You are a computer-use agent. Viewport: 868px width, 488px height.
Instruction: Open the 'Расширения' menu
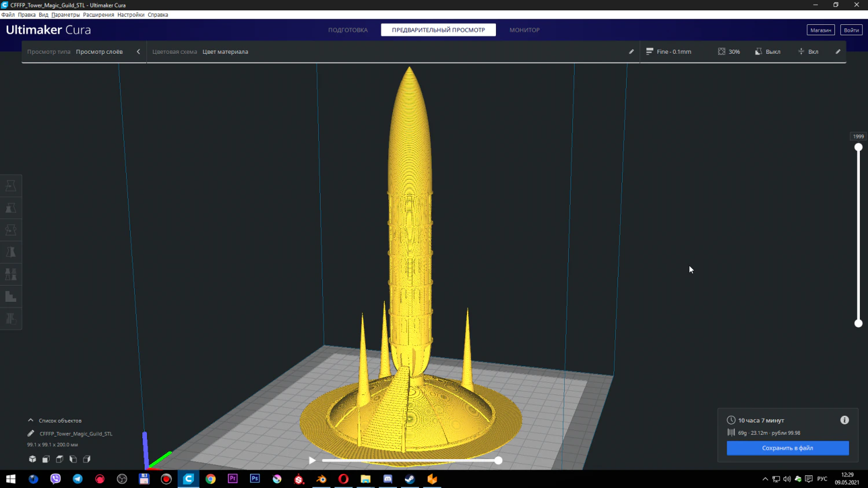98,14
